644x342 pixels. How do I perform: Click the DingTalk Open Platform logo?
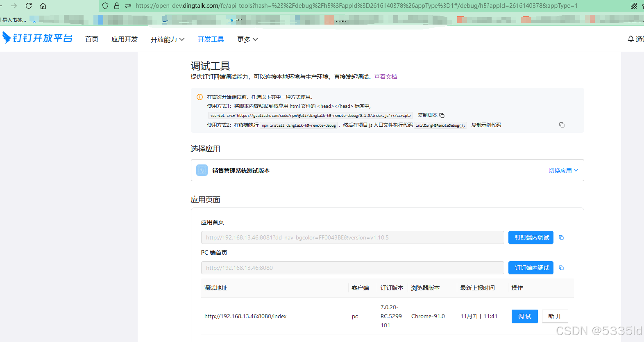(37, 38)
